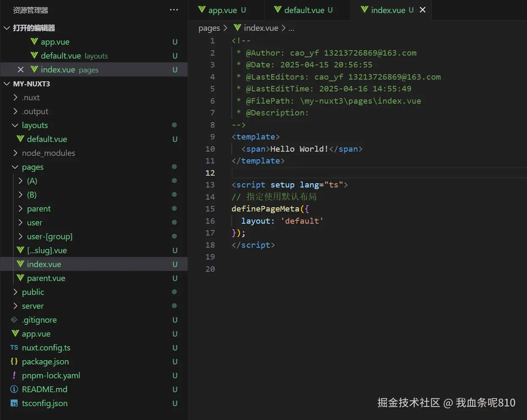The height and width of the screenshot is (420, 527).
Task: Click the TS icon beside nuxt.config.ts
Action: [x=14, y=348]
